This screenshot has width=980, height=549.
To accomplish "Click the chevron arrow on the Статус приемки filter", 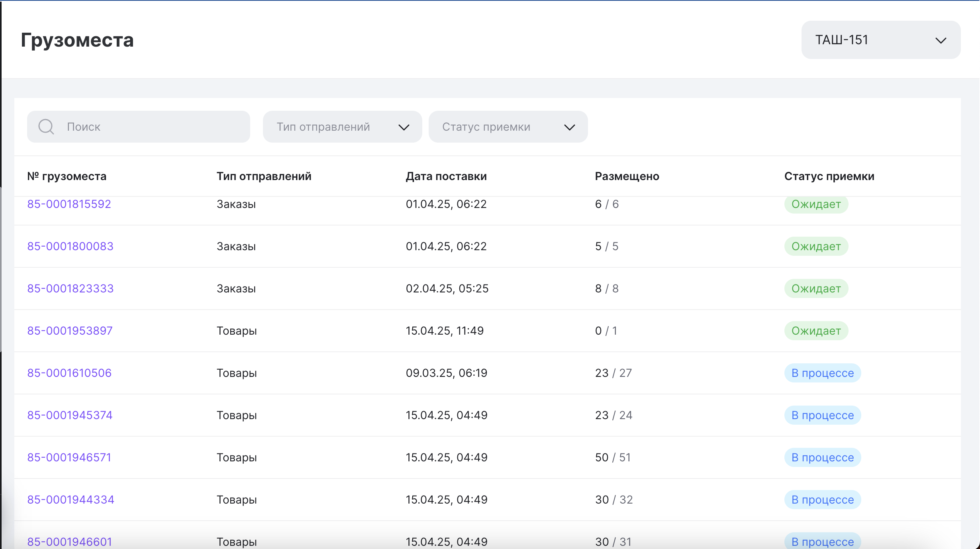I will point(570,127).
